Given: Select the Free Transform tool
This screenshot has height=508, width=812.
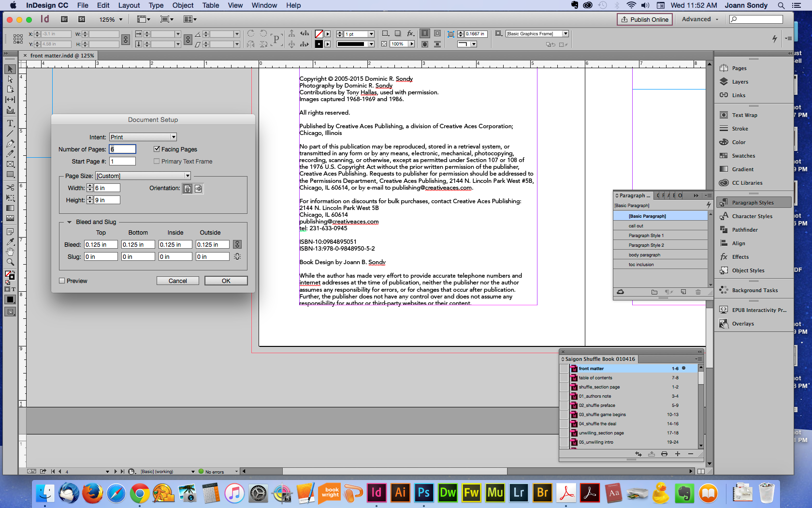Looking at the screenshot, I should pyautogui.click(x=10, y=197).
